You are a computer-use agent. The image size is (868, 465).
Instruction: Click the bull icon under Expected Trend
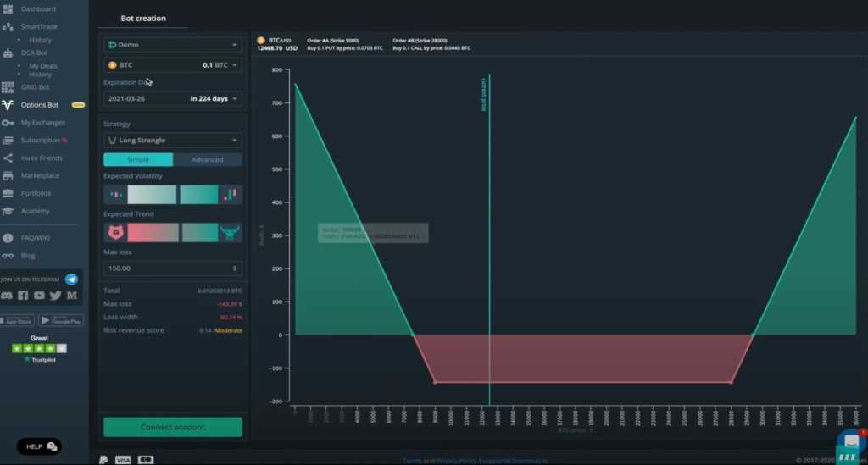coord(230,232)
